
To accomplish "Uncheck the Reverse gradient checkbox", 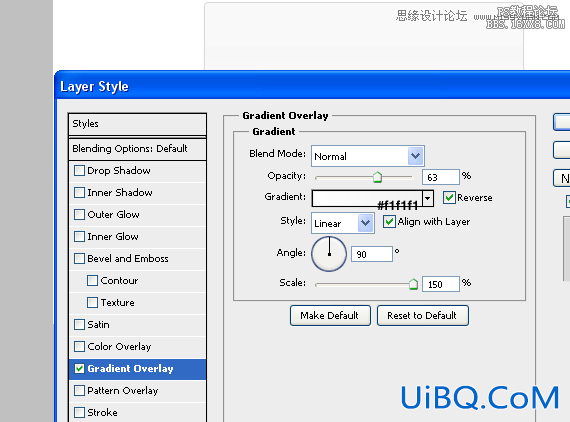I will coord(449,198).
